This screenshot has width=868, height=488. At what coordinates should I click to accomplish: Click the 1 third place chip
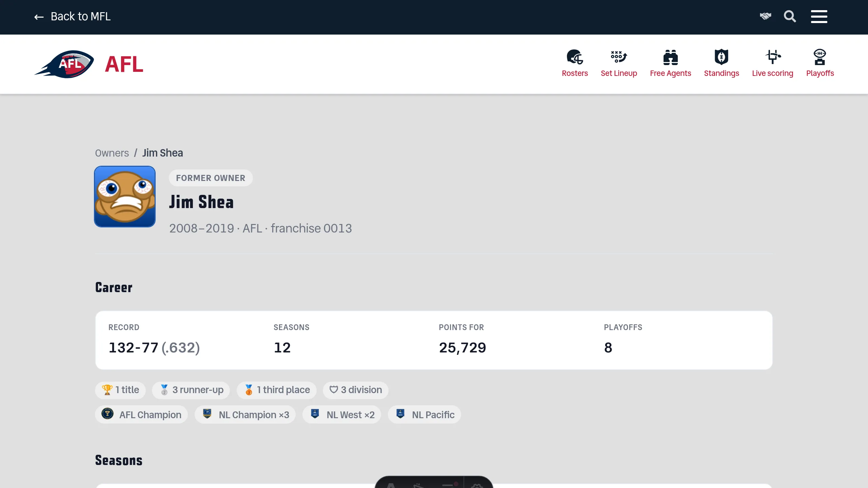[277, 390]
